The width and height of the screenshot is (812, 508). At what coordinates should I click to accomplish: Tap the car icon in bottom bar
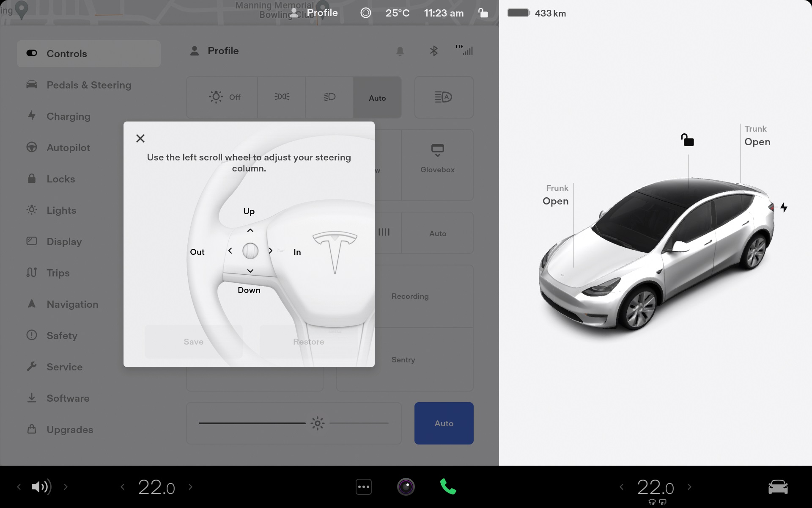coord(778,487)
